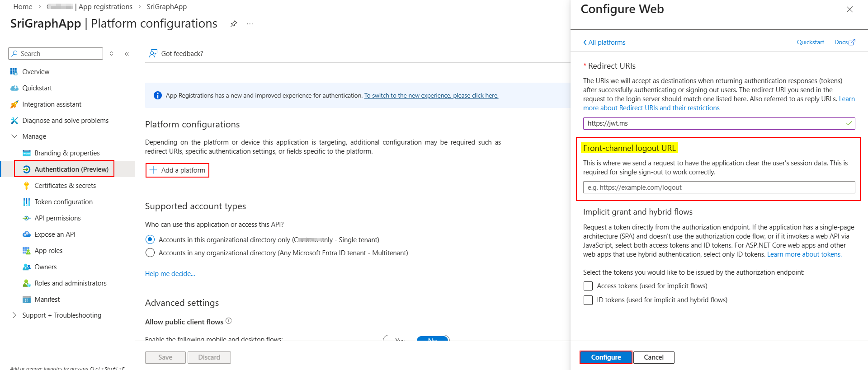Go to Home breadcrumb
Viewport: 868px width, 370px height.
[x=23, y=7]
